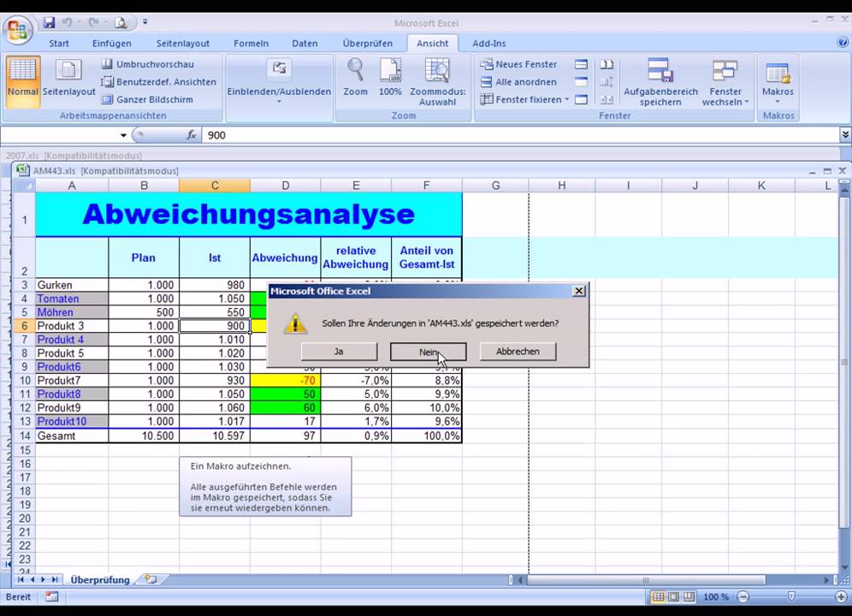Open the Daten tab
Viewport: 852px width, 616px height.
tap(305, 44)
